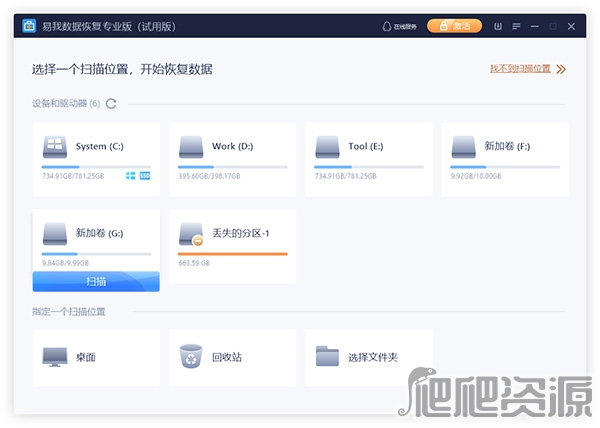Click the orange activate button

[454, 26]
